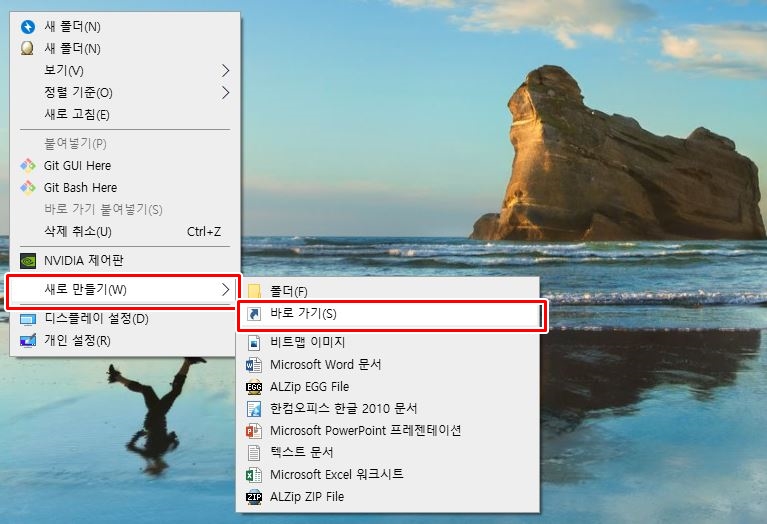Click the 디스플레이 설정 monitor icon
This screenshot has width=767, height=524.
(x=28, y=319)
